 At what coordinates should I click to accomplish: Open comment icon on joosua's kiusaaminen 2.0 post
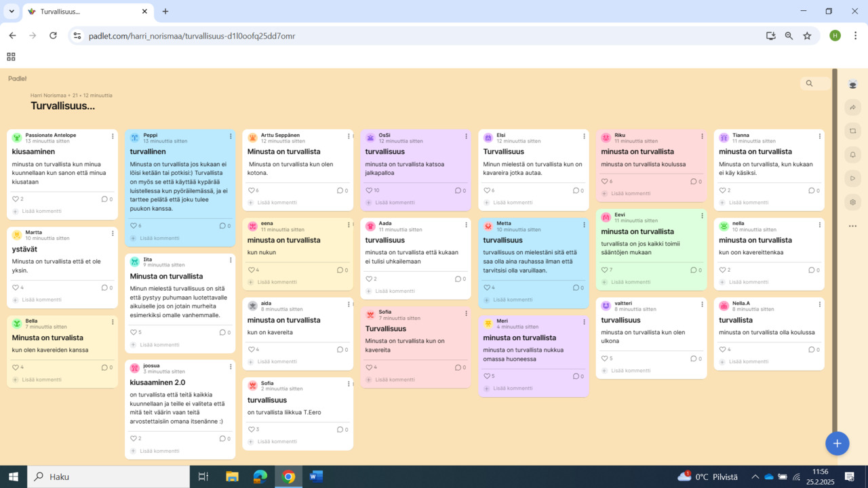coord(222,439)
